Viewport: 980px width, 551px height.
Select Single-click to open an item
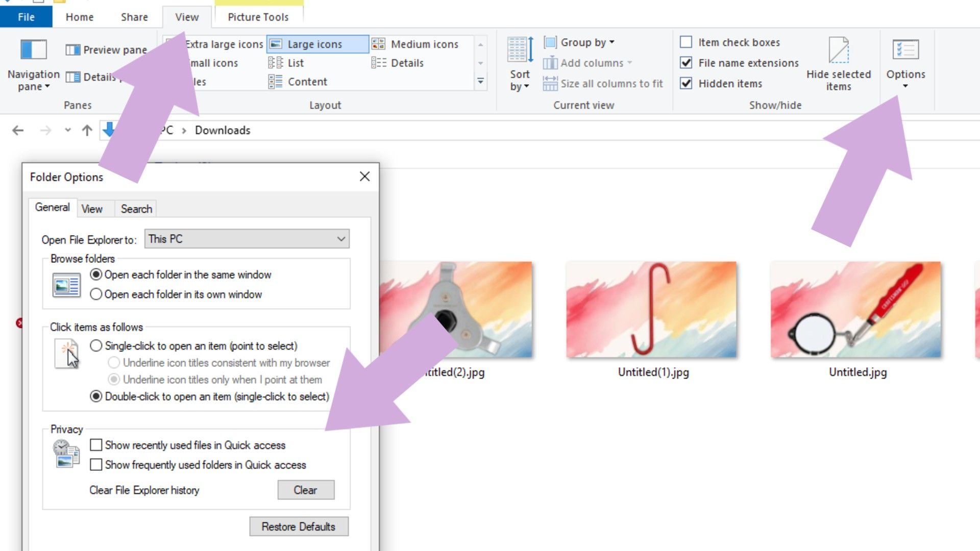point(96,346)
